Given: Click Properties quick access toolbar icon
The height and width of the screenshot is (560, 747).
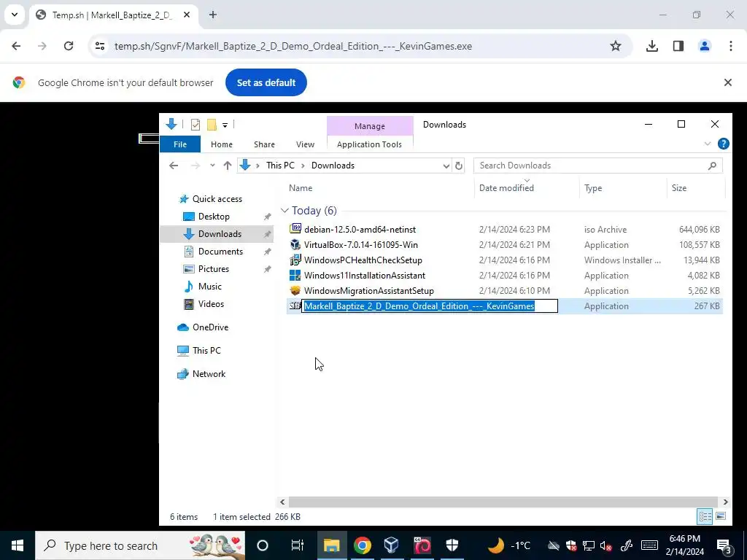Looking at the screenshot, I should tap(196, 125).
